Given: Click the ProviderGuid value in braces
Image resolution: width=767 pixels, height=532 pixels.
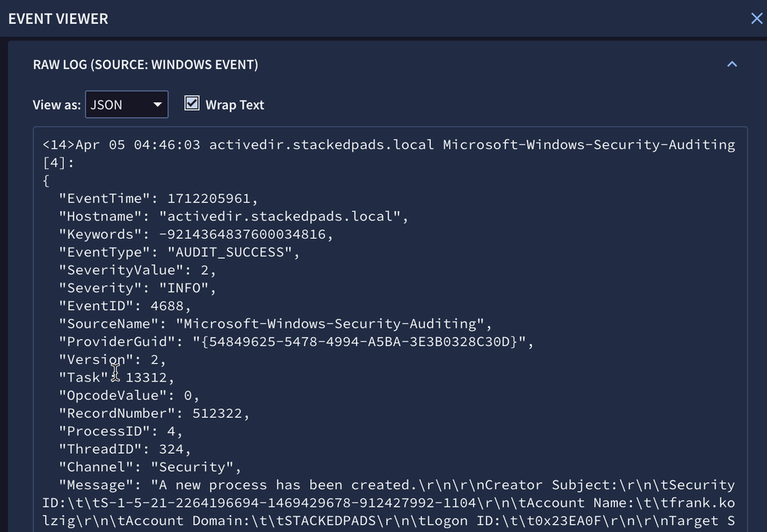Looking at the screenshot, I should pyautogui.click(x=359, y=342).
